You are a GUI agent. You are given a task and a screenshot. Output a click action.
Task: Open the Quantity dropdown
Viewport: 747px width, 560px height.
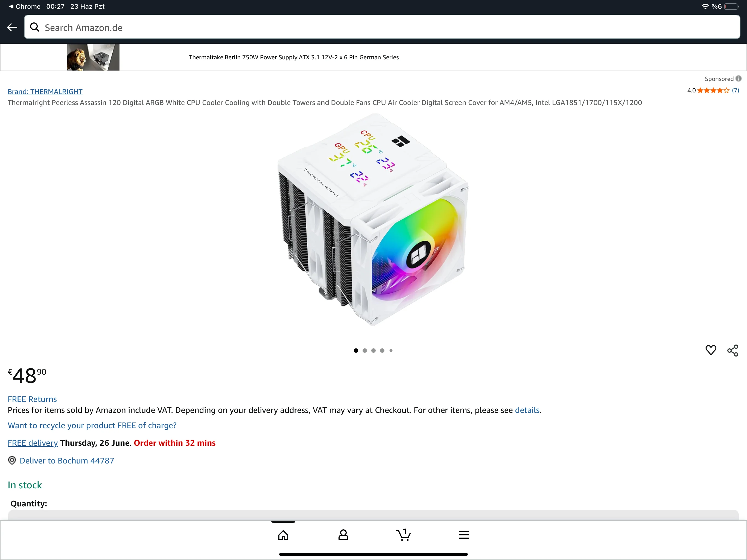pyautogui.click(x=373, y=515)
